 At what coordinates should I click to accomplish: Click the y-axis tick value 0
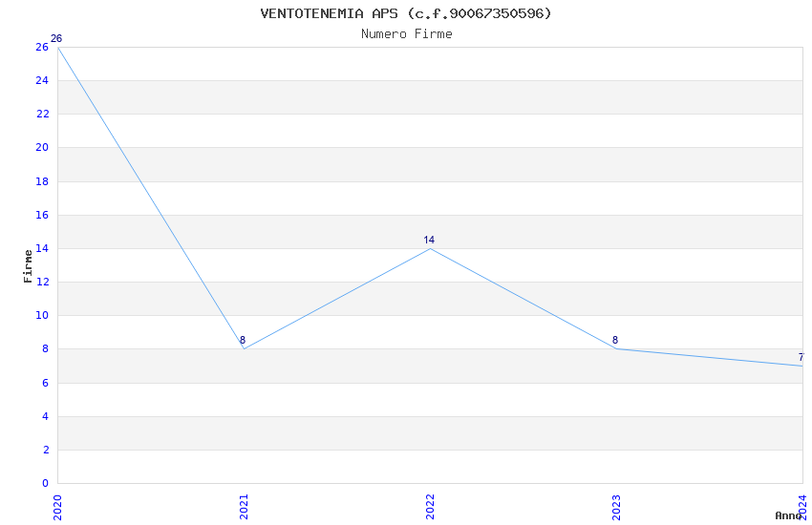[45, 483]
